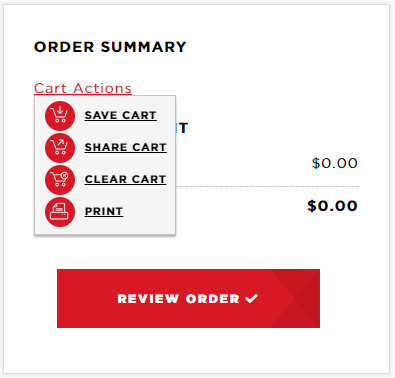The width and height of the screenshot is (395, 378).
Task: Choose SHARE CART from the dropdown
Action: pos(125,147)
